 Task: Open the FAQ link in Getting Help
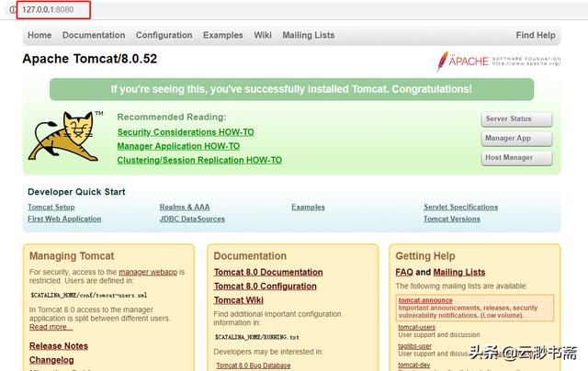pyautogui.click(x=404, y=272)
